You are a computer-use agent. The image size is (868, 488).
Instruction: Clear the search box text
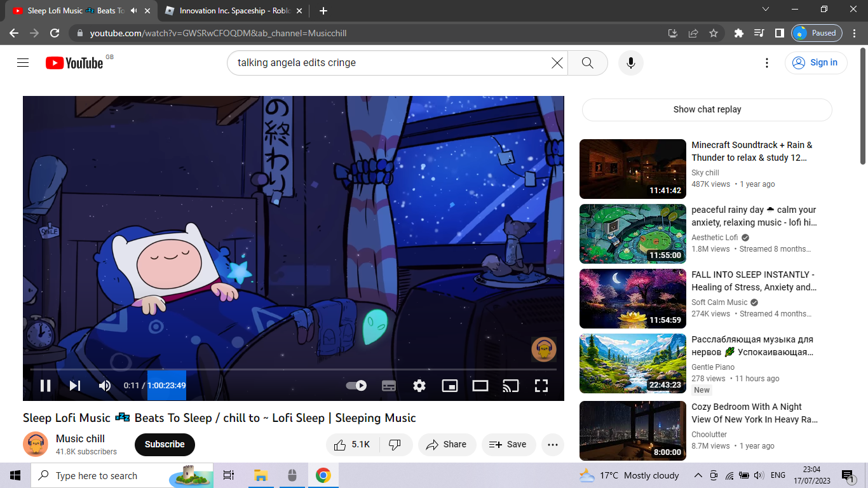pyautogui.click(x=557, y=62)
